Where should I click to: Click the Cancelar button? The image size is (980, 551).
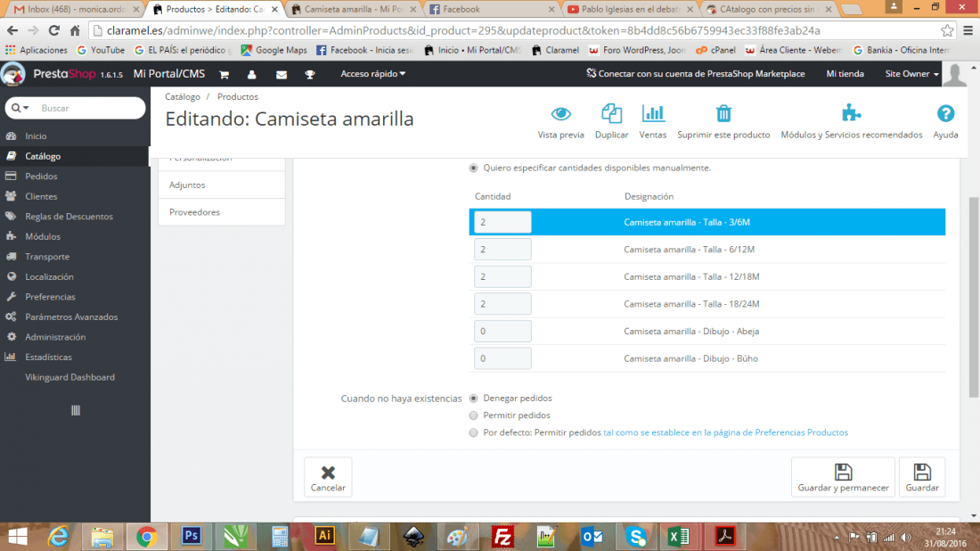coord(328,477)
